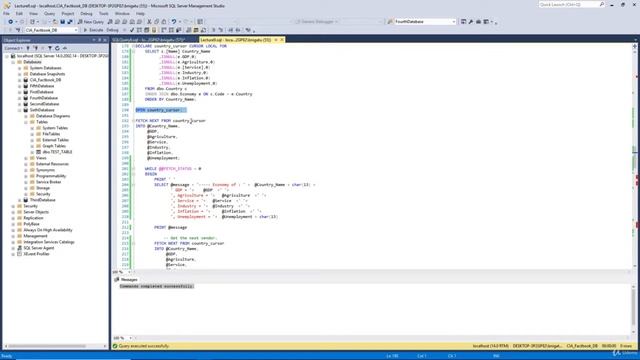Select the Always On High Availability node
Viewport: 640px width, 360px height.
(x=48, y=230)
